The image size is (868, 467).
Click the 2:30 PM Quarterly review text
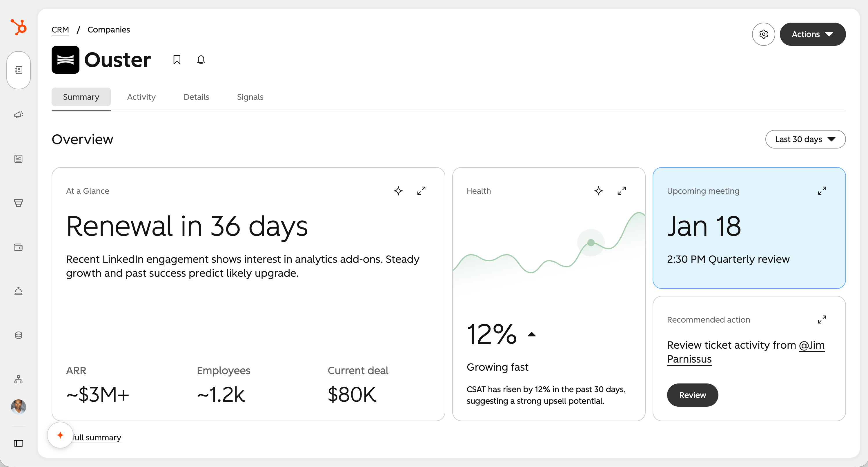728,259
